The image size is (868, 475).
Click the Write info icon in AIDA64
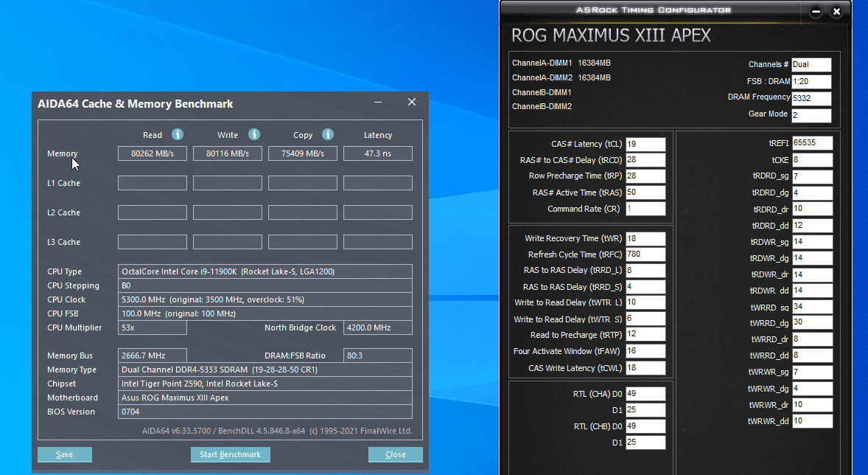[254, 134]
